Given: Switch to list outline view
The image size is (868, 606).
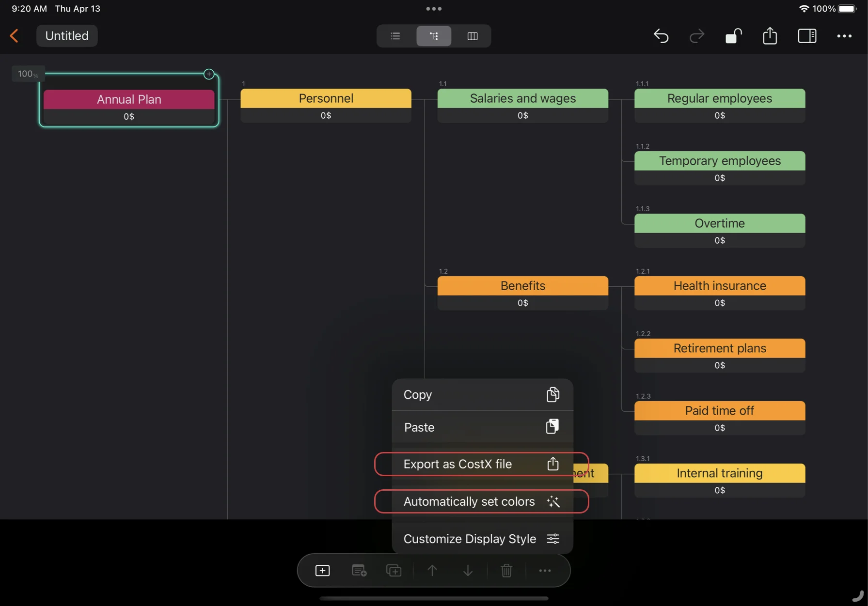Looking at the screenshot, I should pos(395,36).
